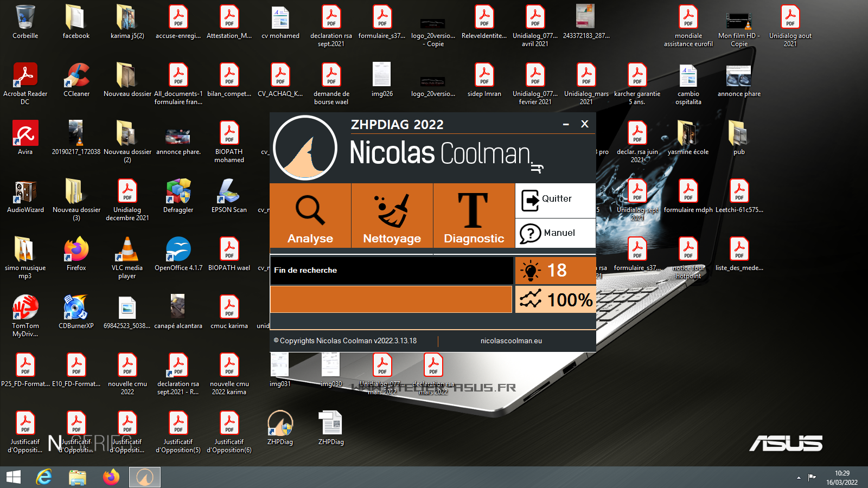Viewport: 868px width, 488px height.
Task: Click the ZHPDiag shark fin logo
Action: tap(305, 148)
